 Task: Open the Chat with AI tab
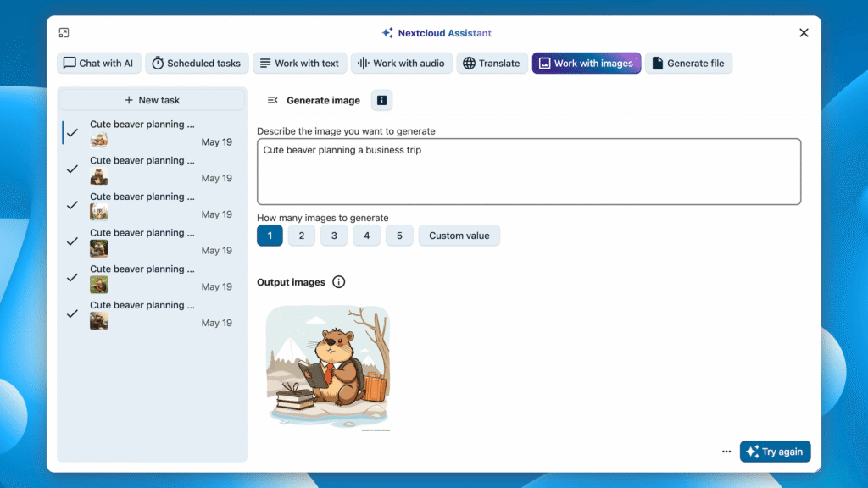98,63
